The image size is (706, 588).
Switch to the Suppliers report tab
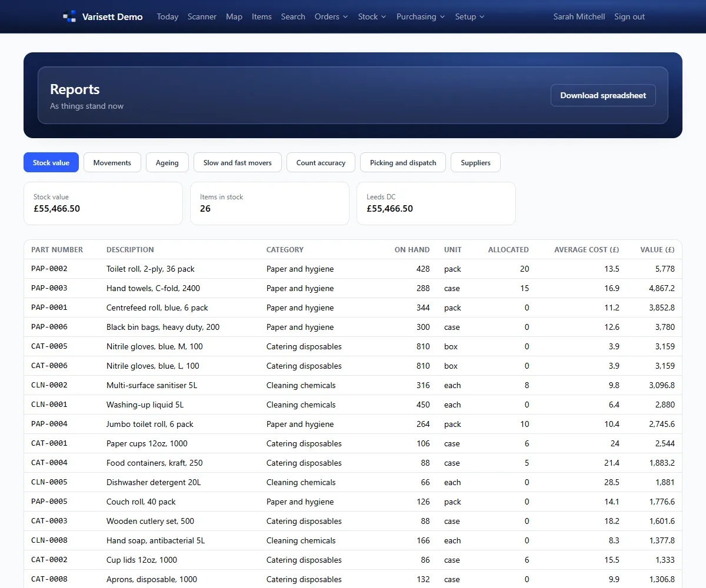click(475, 162)
